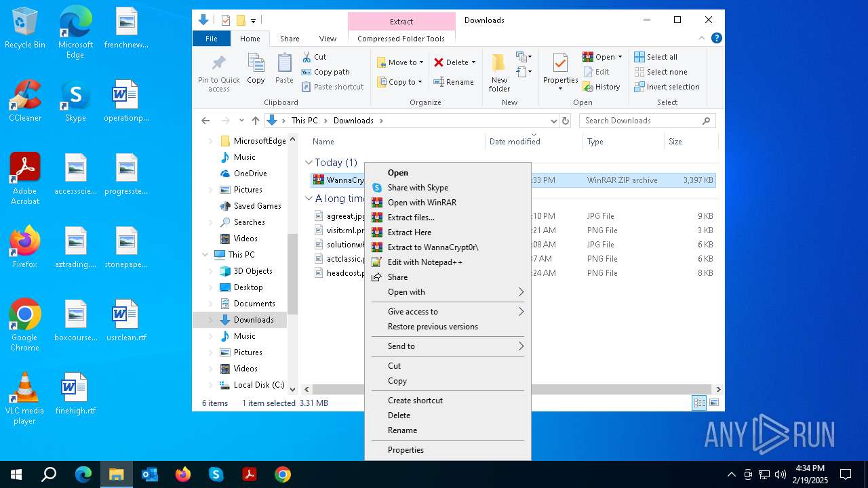Collapse the Today (1) group
This screenshot has height=488, width=868.
click(309, 163)
